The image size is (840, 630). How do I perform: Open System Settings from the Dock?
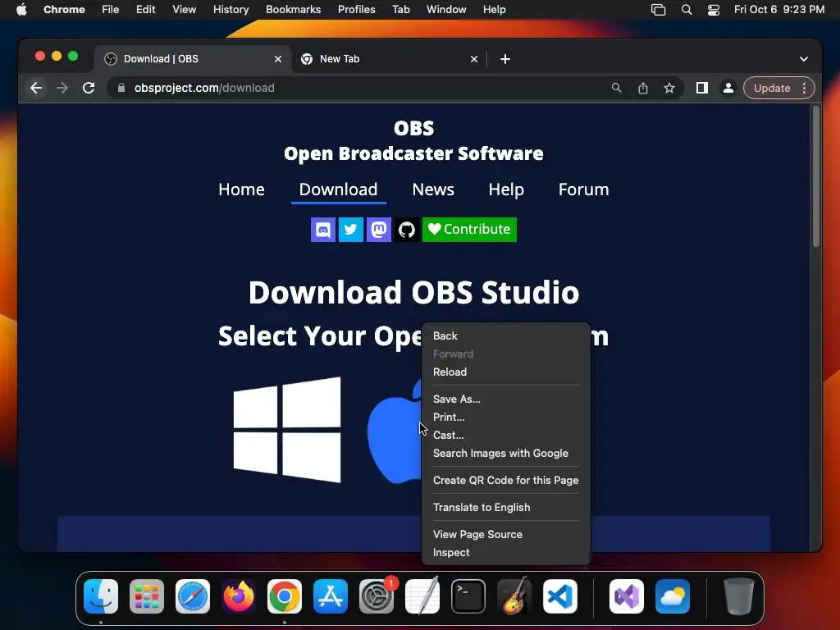click(x=377, y=596)
